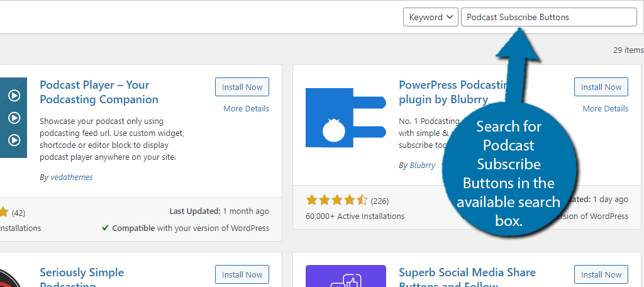Visit the vedathemes author link
This screenshot has width=644, height=287.
(72, 177)
